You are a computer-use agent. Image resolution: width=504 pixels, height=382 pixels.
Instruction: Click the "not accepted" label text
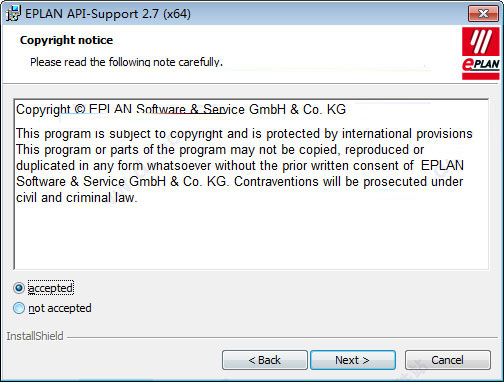pos(60,308)
